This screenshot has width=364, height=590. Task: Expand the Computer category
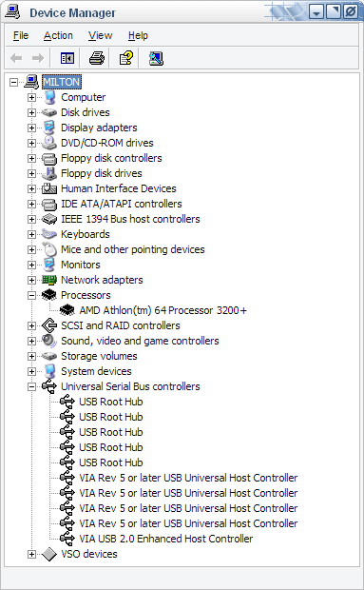tap(32, 97)
